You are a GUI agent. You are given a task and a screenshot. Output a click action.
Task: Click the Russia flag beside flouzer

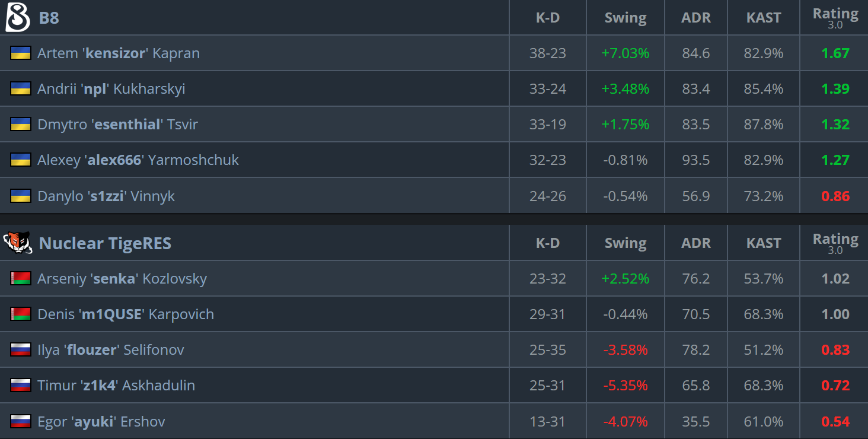21,349
